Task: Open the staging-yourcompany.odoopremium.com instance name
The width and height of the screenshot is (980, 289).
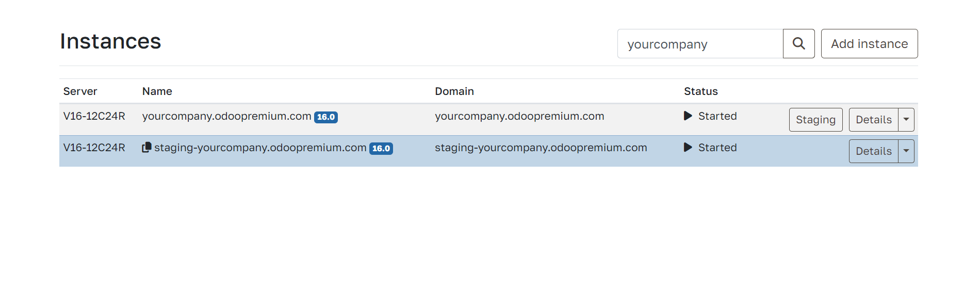Action: [260, 148]
